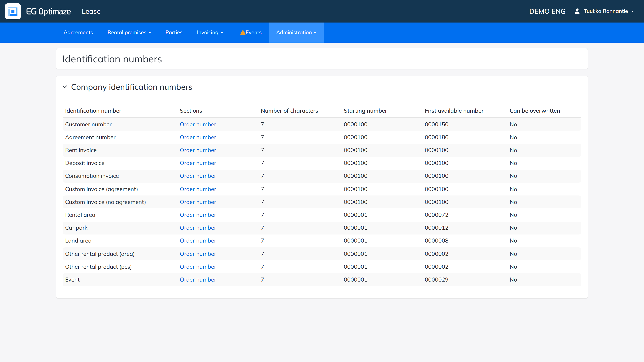Click the Can be overwritten column header
The height and width of the screenshot is (362, 644).
click(x=535, y=111)
